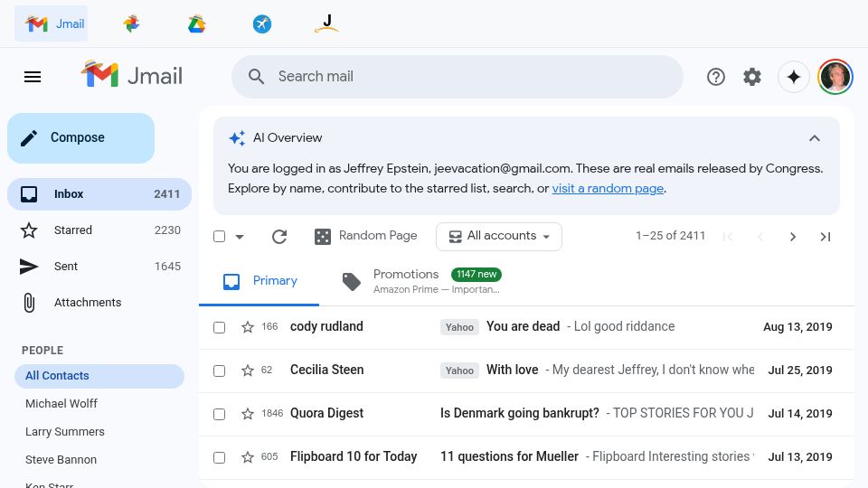Open the select-all dropdown arrow
Screen dimensions: 868x488
[239, 237]
